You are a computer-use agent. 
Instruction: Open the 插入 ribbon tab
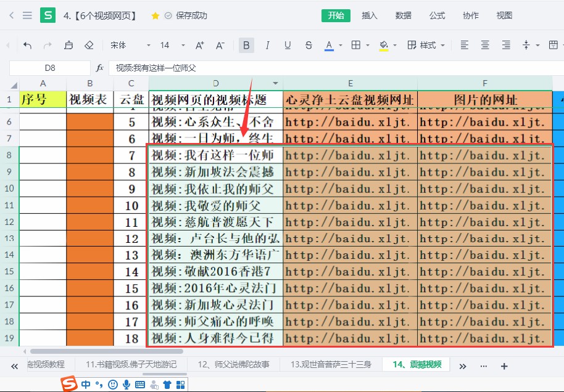(370, 15)
